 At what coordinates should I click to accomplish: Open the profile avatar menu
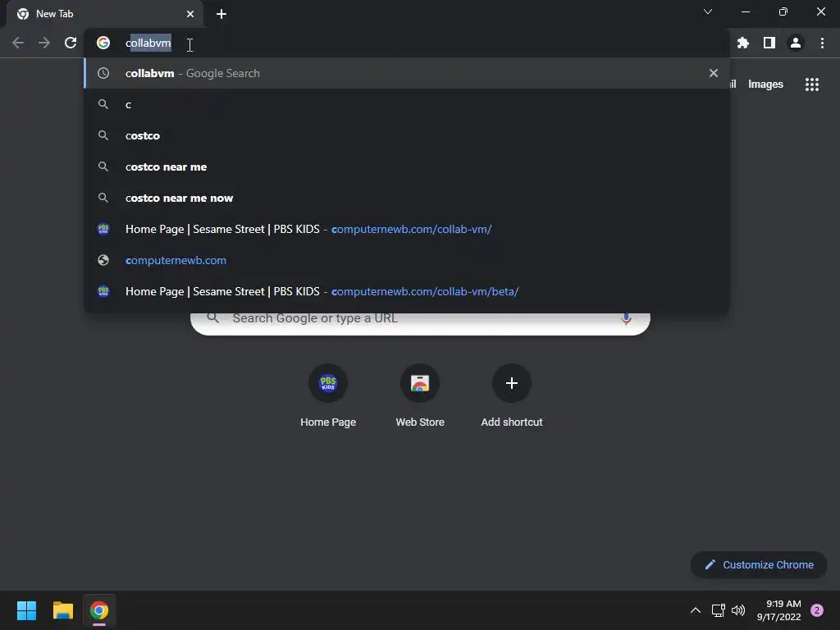click(796, 43)
